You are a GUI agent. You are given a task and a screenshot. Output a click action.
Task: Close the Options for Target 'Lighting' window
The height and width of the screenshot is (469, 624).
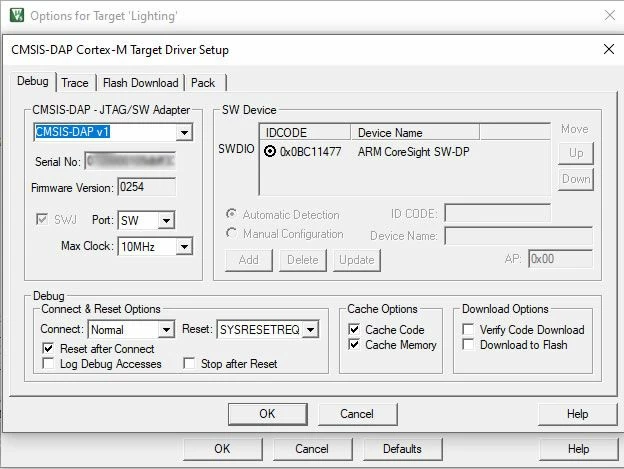[610, 16]
